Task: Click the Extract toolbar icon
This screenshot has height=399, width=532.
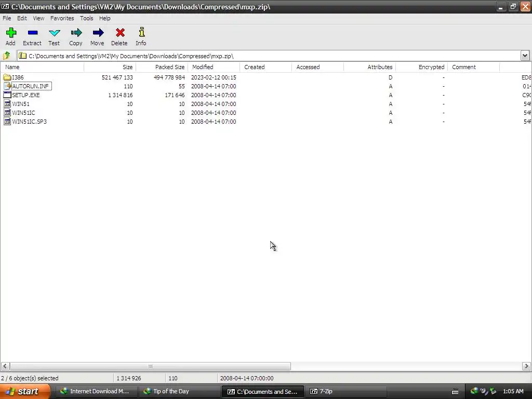Action: tap(33, 33)
